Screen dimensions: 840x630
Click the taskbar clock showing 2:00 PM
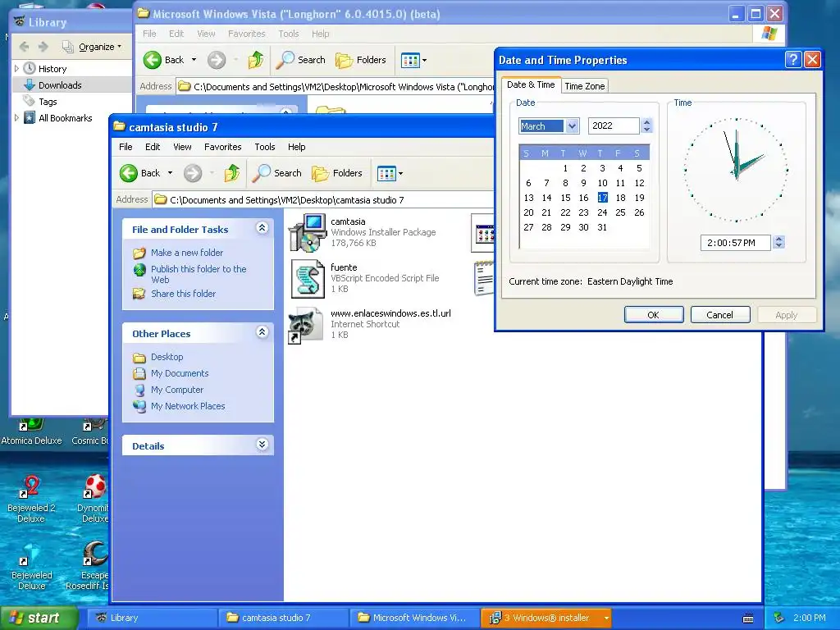[x=809, y=619]
